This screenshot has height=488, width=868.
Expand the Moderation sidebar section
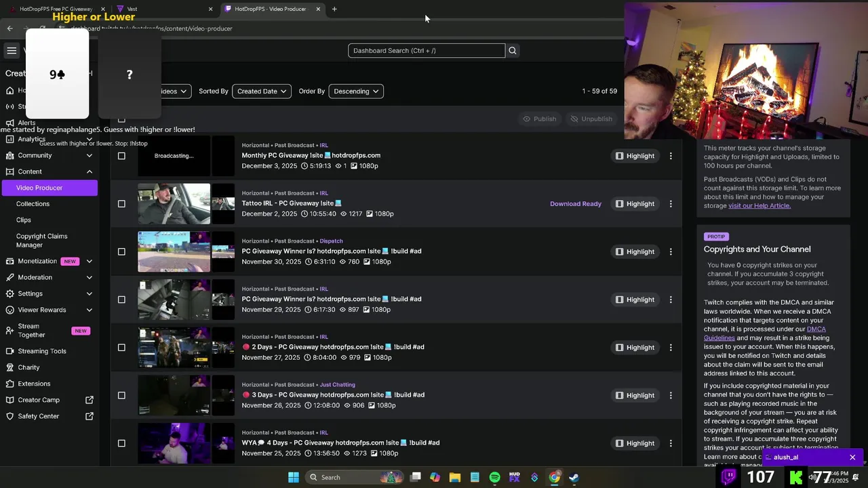[x=89, y=277]
